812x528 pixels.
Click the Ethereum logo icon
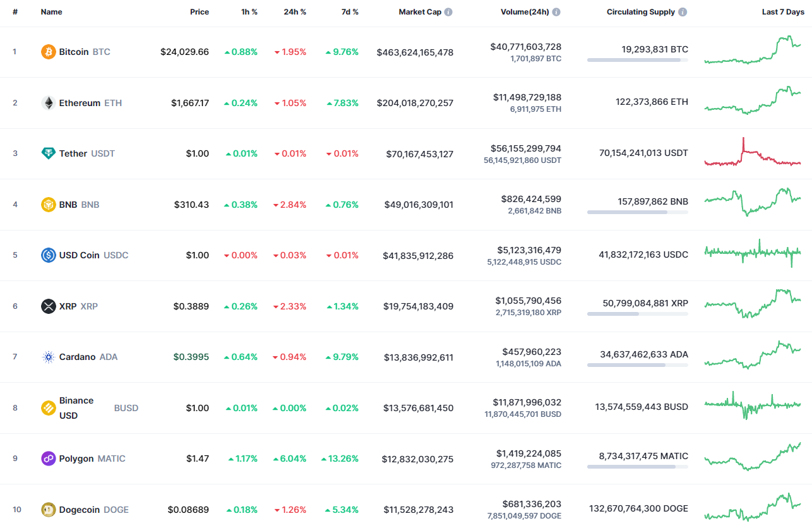pyautogui.click(x=48, y=103)
